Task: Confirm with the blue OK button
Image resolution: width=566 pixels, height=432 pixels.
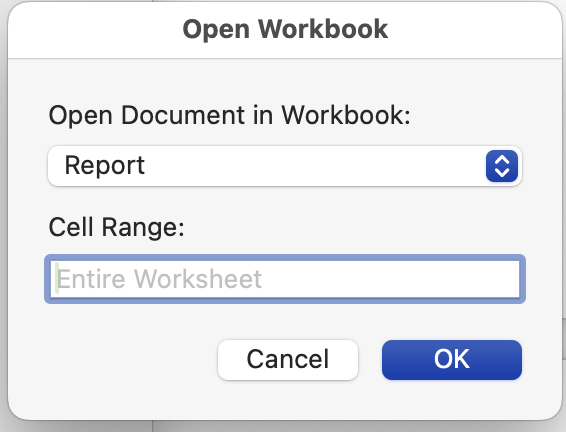Action: point(452,359)
